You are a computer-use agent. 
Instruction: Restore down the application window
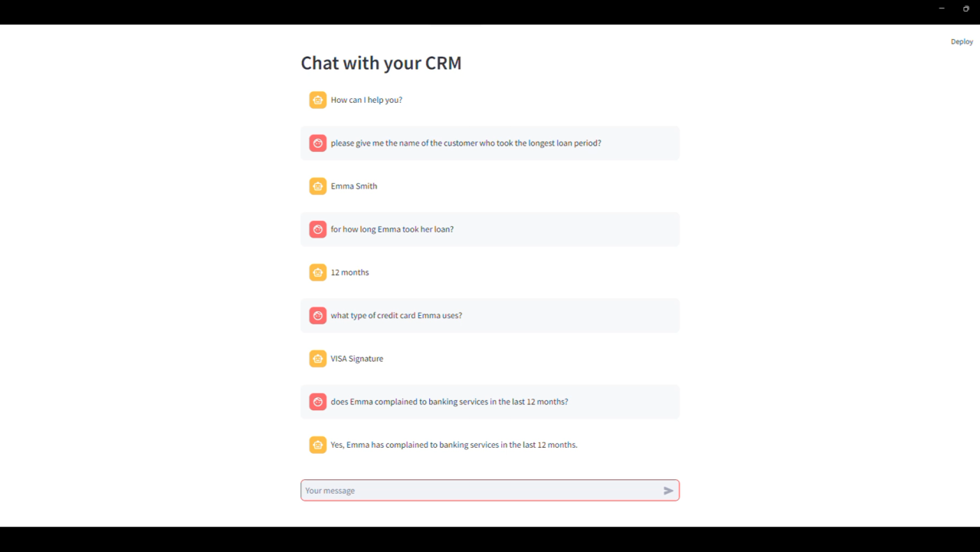click(x=965, y=8)
